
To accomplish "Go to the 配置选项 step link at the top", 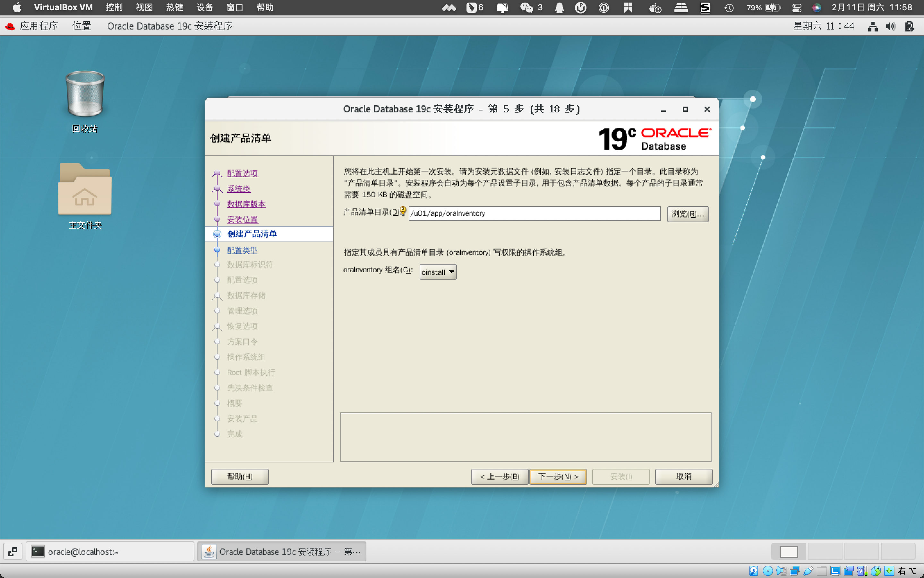I will coord(243,173).
